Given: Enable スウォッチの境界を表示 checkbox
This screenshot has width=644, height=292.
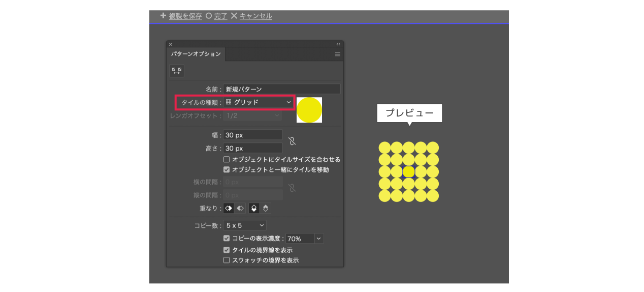Looking at the screenshot, I should (227, 260).
